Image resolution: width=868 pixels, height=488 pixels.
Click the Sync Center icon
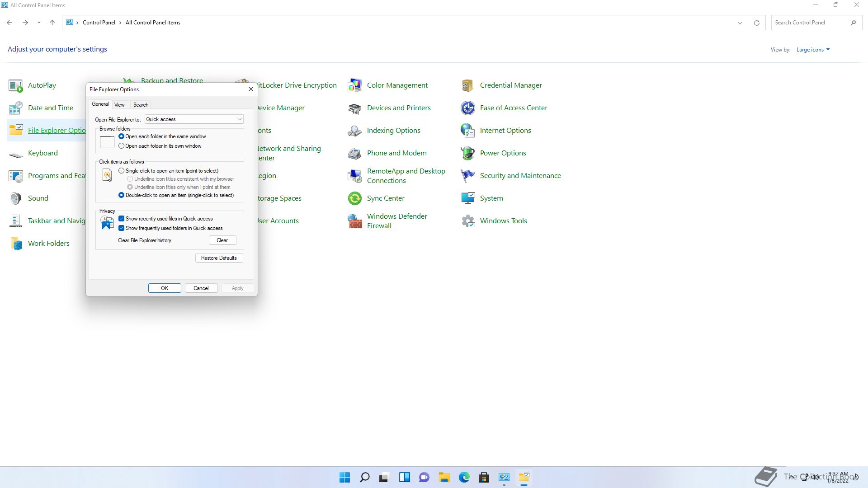pyautogui.click(x=354, y=198)
